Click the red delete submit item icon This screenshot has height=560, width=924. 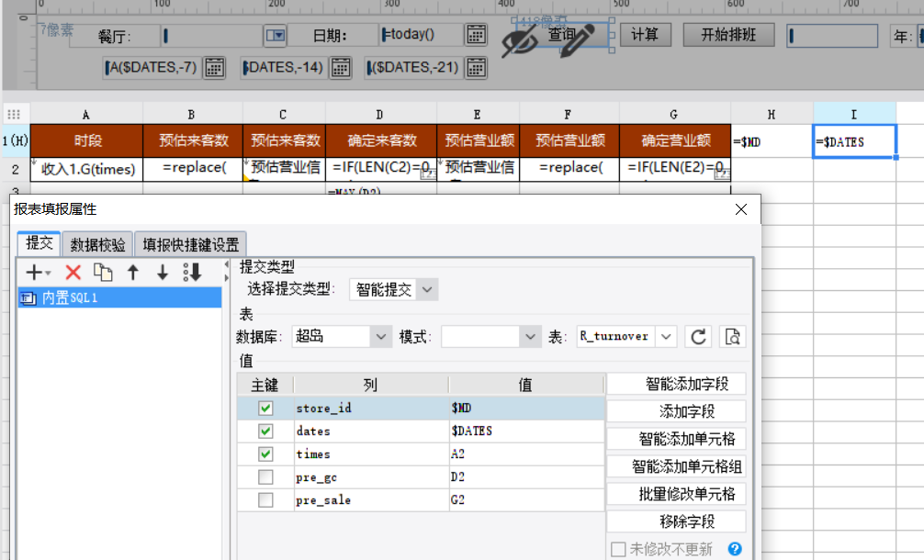73,273
